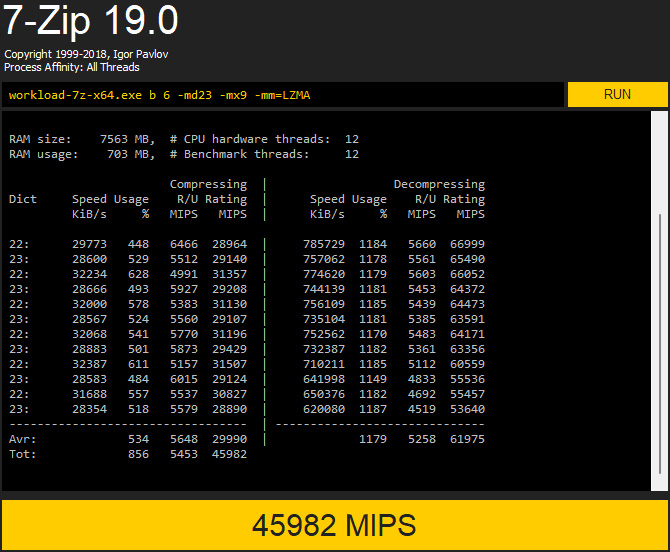Click the large 45982 MIPS result banner
The image size is (670, 552).
pos(334,525)
